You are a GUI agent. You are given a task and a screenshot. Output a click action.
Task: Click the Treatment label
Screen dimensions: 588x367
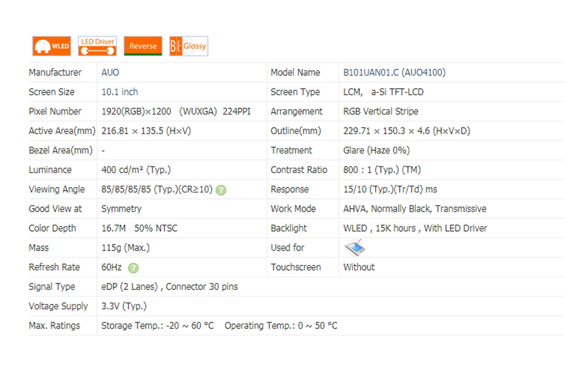tap(291, 151)
